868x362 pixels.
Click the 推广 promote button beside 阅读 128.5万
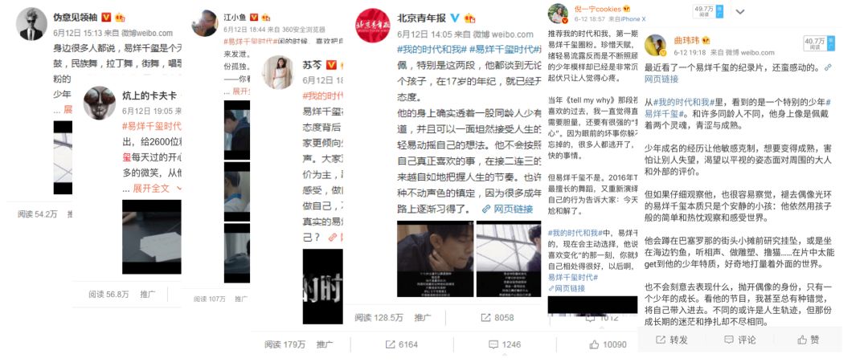[x=423, y=317]
